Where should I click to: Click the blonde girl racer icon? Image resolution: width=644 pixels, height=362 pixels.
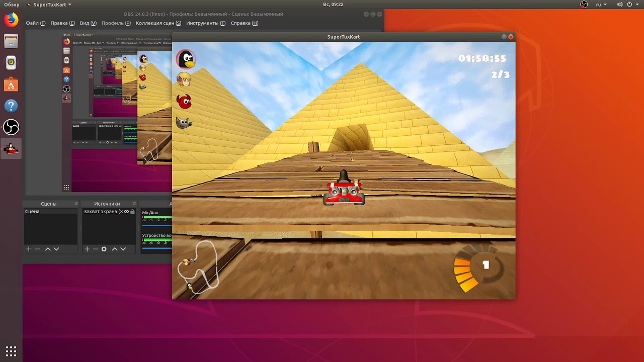click(x=184, y=79)
